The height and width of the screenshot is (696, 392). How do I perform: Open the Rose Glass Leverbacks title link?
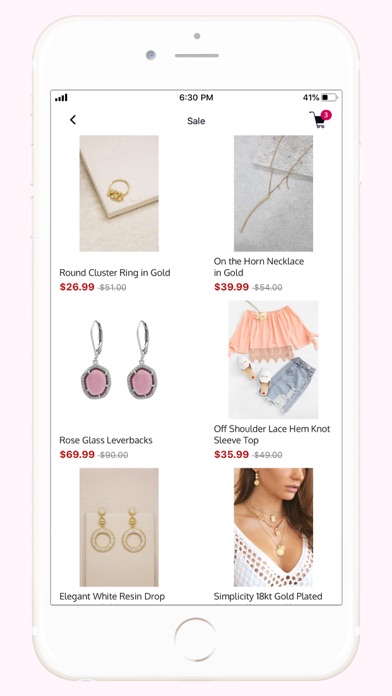click(x=106, y=440)
